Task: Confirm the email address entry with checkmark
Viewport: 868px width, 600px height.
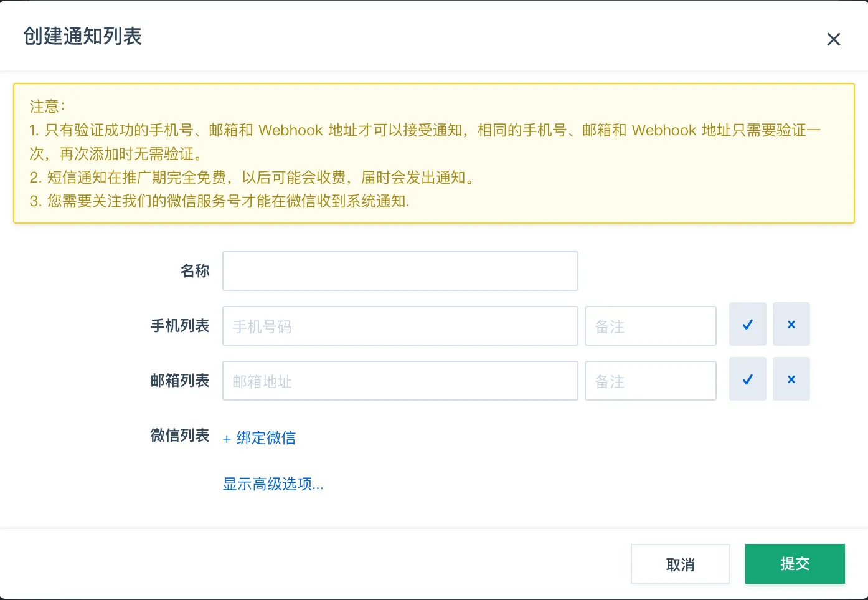Action: (747, 379)
